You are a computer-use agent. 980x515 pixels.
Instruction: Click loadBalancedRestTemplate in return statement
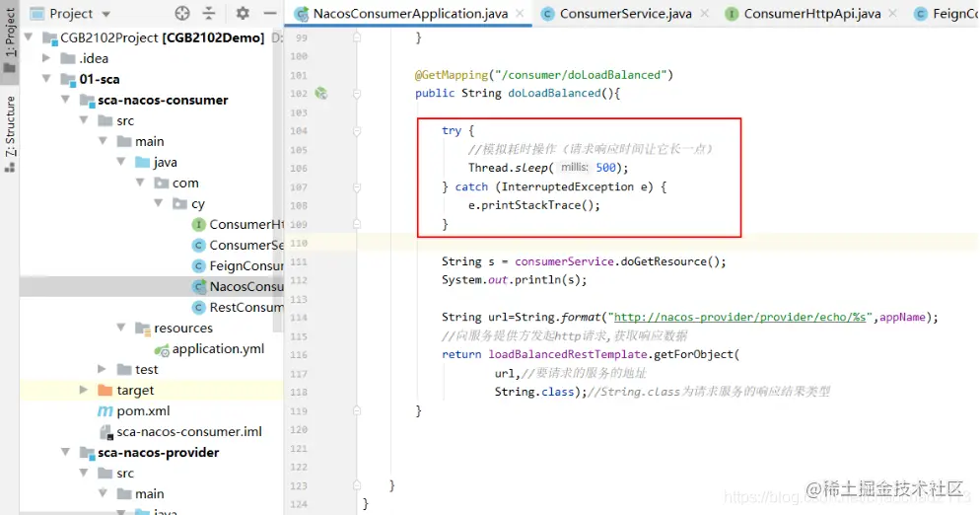(568, 354)
